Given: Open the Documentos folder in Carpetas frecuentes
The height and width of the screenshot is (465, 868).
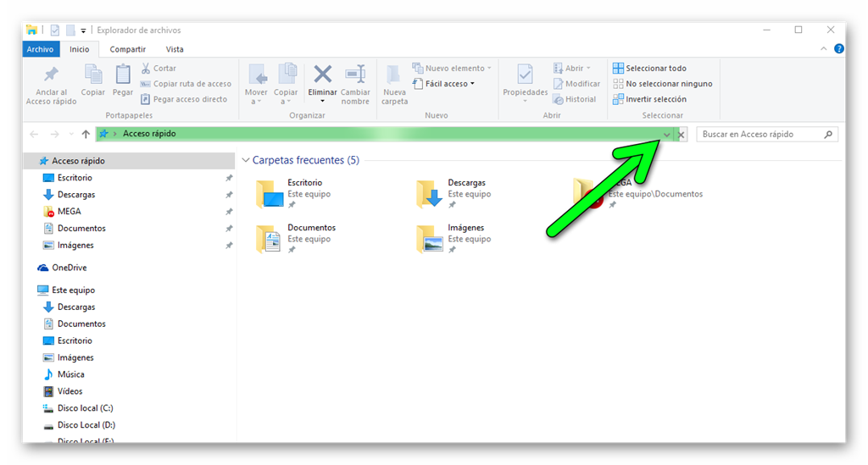Looking at the screenshot, I should (296, 238).
